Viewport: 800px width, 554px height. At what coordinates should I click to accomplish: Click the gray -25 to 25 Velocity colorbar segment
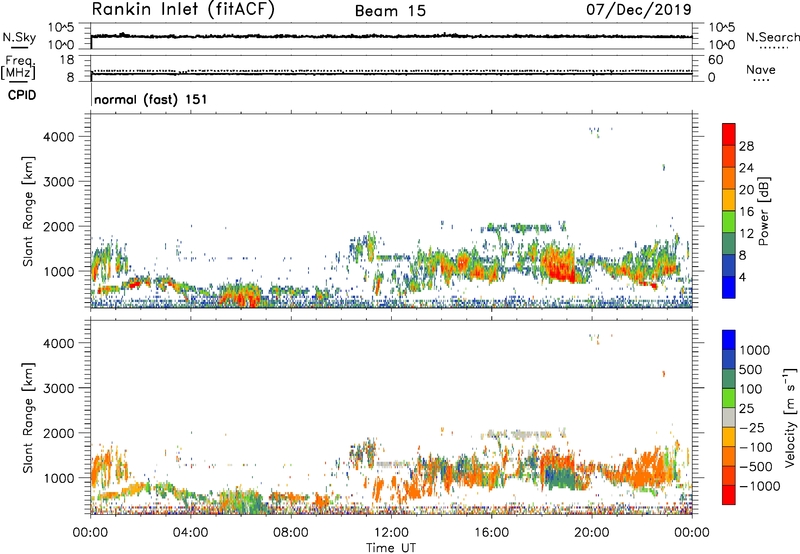(x=729, y=418)
